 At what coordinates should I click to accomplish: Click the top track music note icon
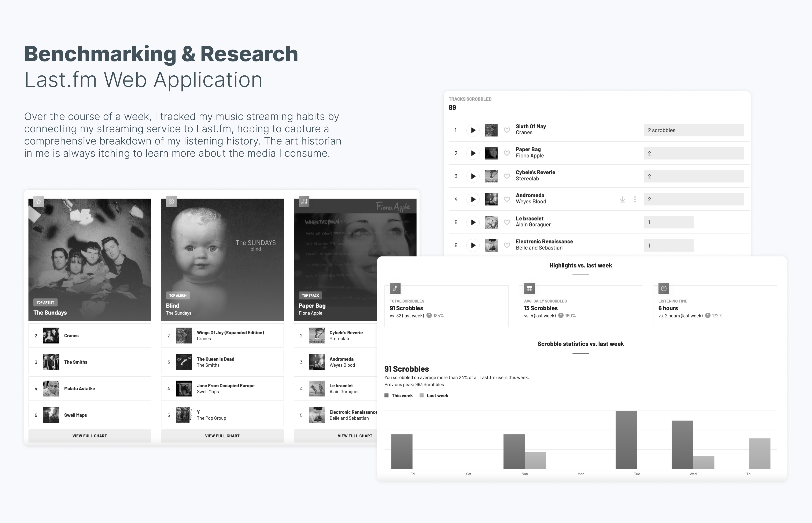pyautogui.click(x=304, y=202)
